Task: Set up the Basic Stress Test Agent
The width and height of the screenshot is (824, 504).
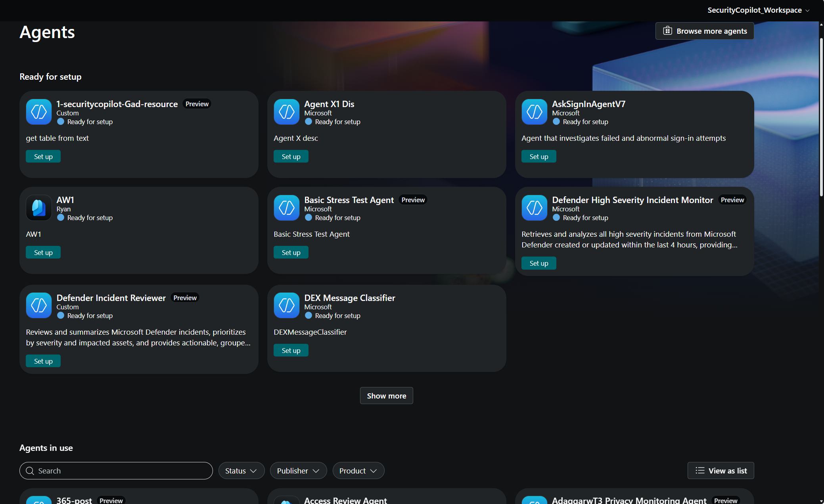Action: pyautogui.click(x=291, y=253)
